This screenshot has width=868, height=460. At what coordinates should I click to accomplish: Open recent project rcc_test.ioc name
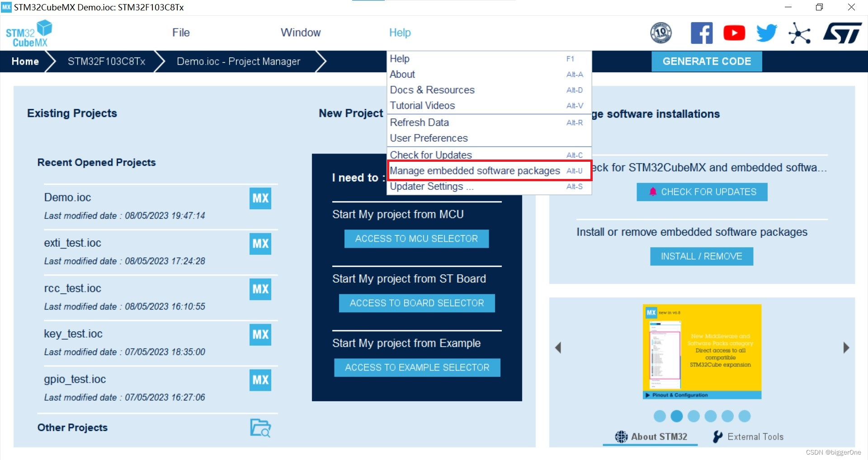pos(72,288)
